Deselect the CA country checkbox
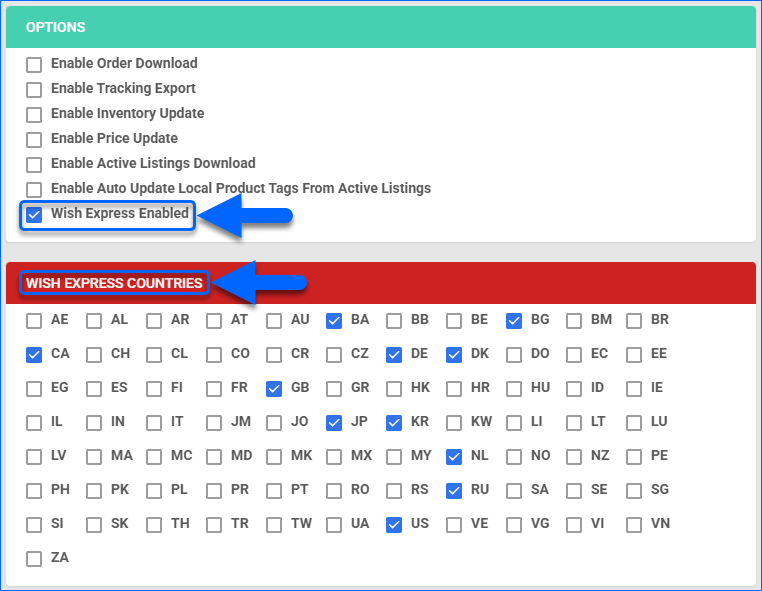The height and width of the screenshot is (591, 762). tap(34, 354)
